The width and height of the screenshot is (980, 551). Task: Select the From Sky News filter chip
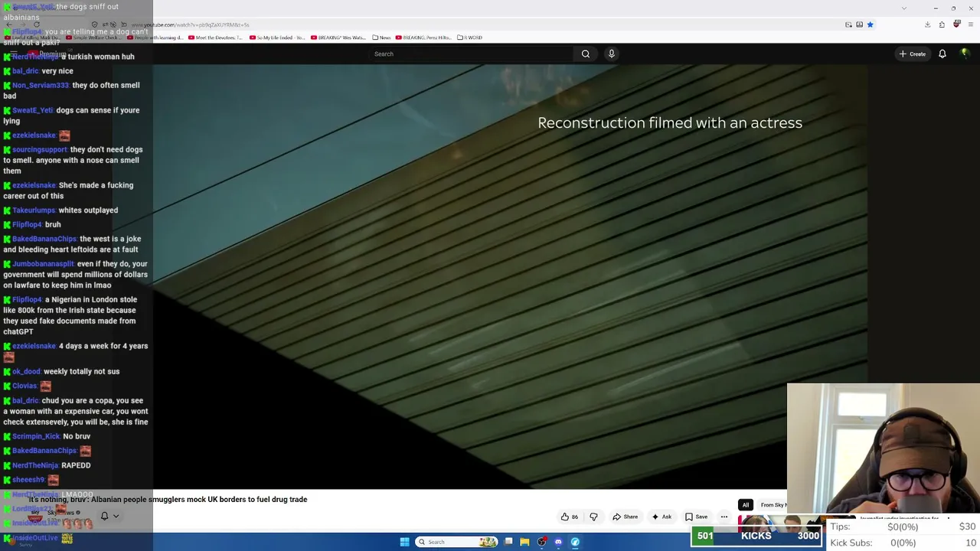click(x=773, y=505)
